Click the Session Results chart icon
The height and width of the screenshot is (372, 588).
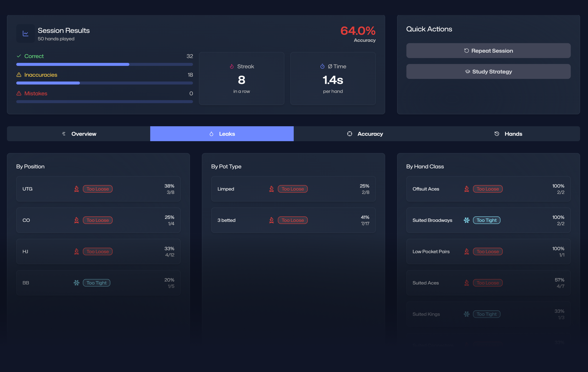click(x=25, y=33)
